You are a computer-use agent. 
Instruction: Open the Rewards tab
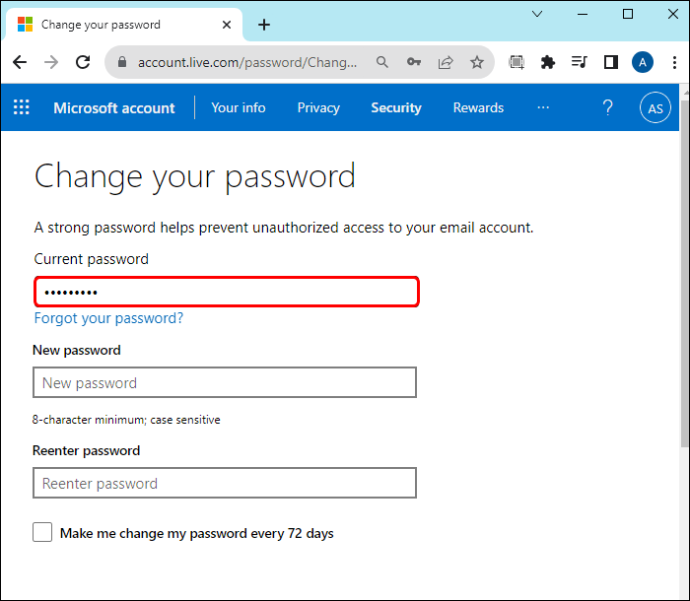click(x=478, y=108)
